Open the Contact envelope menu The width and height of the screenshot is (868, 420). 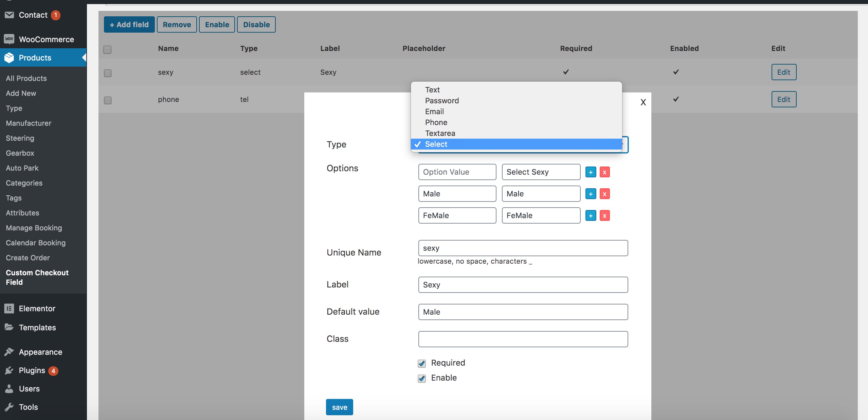(x=9, y=15)
